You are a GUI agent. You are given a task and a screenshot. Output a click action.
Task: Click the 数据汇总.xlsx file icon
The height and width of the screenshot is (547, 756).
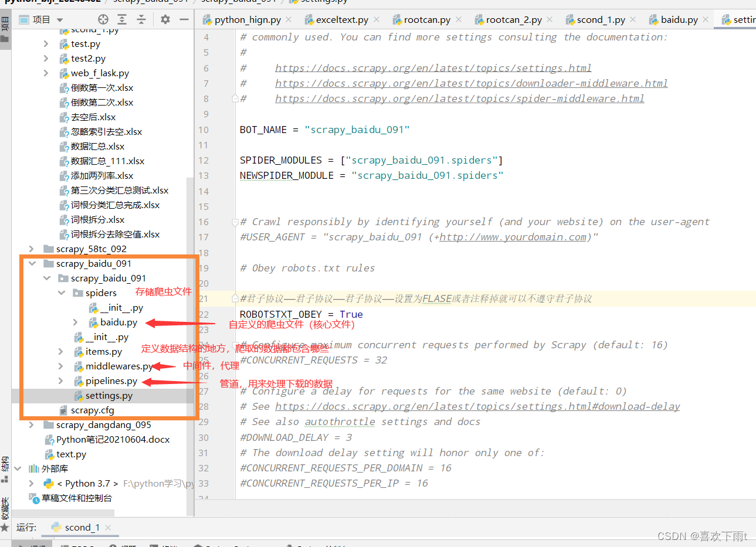tap(64, 147)
